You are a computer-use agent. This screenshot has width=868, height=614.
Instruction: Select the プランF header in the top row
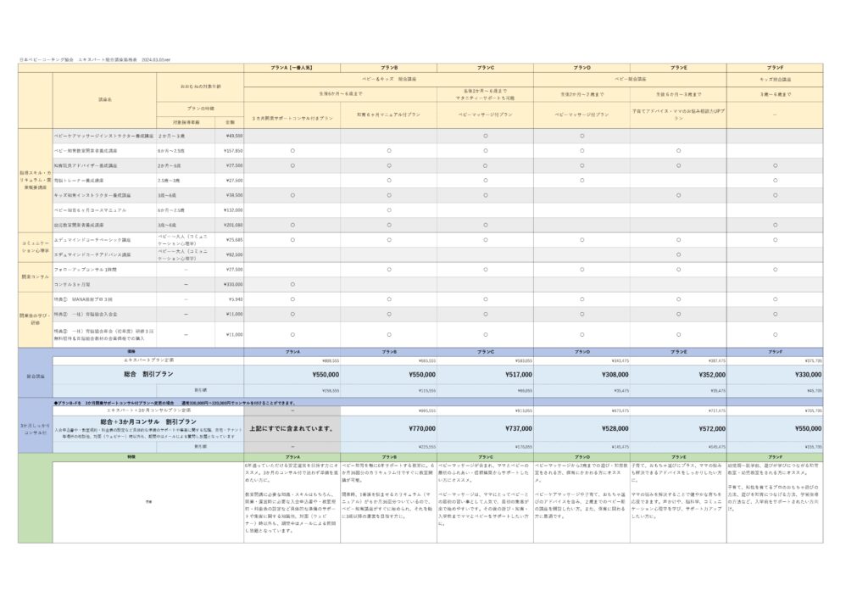pos(775,68)
